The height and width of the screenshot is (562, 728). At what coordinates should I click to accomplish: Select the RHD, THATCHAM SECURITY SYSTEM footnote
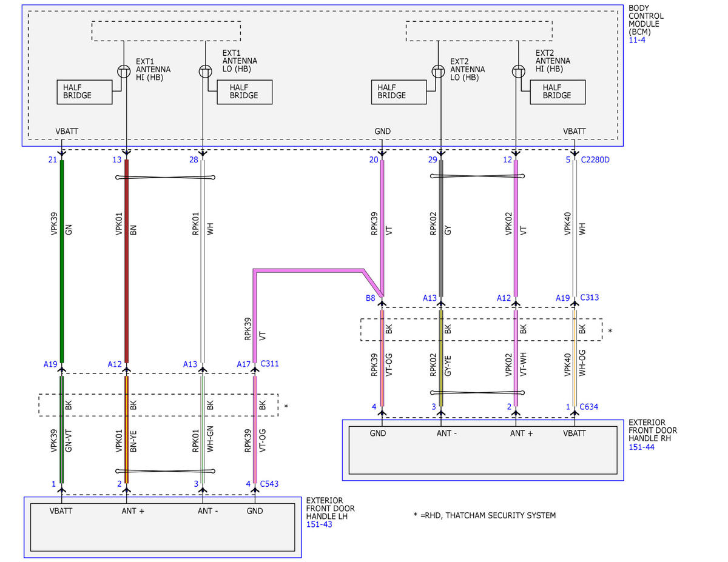[x=484, y=515]
